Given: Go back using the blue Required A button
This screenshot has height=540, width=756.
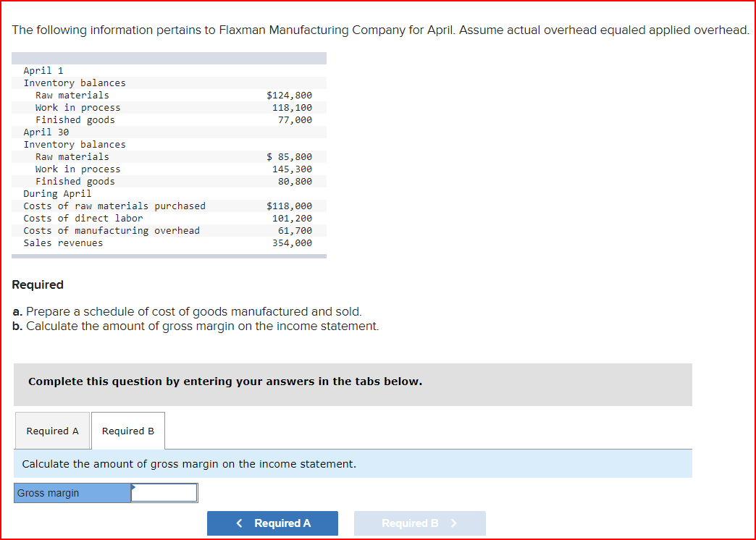Looking at the screenshot, I should click(x=272, y=523).
